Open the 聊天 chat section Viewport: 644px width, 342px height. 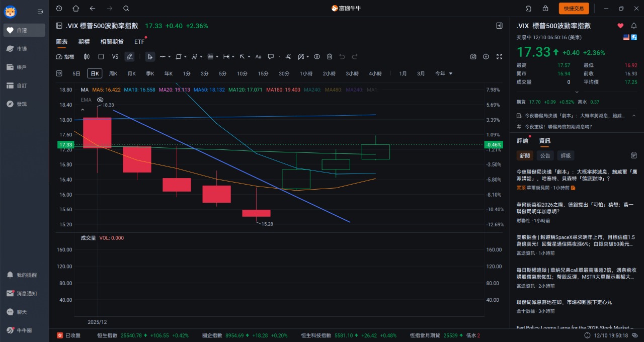(24, 312)
